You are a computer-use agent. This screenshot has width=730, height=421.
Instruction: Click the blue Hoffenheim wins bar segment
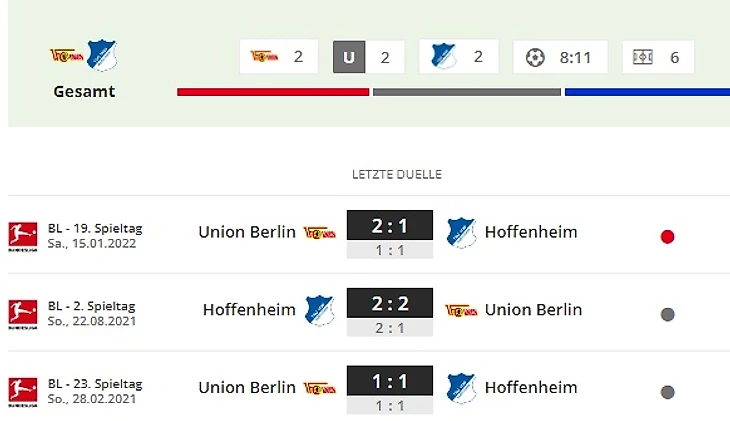647,92
